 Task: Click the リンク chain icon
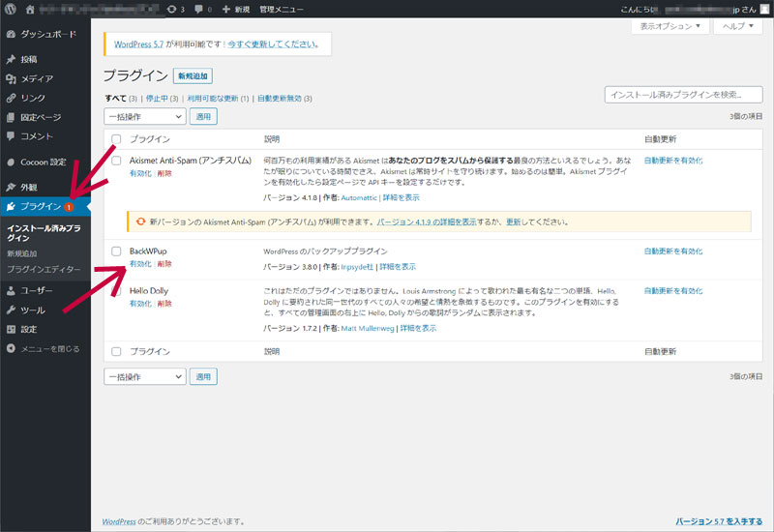pyautogui.click(x=11, y=98)
